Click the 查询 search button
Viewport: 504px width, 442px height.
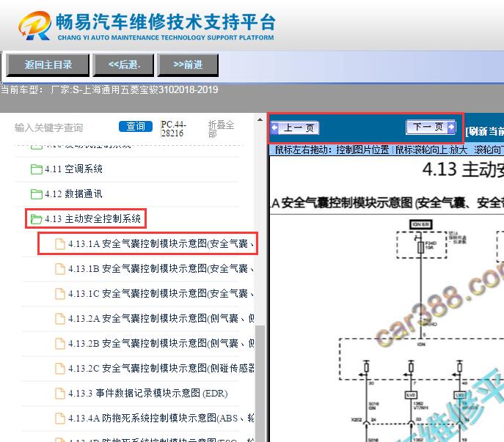coord(135,126)
